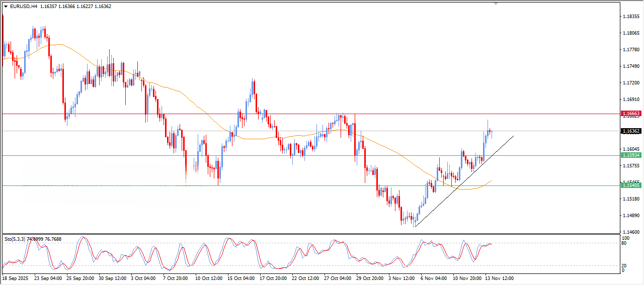Viewport: 644px width, 285px height.
Task: Click the EURUSD,H4 chart title text
Action: [x=23, y=7]
